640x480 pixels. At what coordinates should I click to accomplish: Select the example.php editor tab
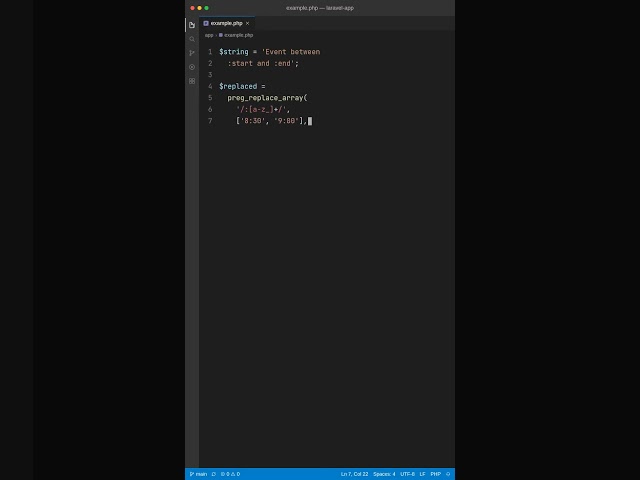coord(227,23)
